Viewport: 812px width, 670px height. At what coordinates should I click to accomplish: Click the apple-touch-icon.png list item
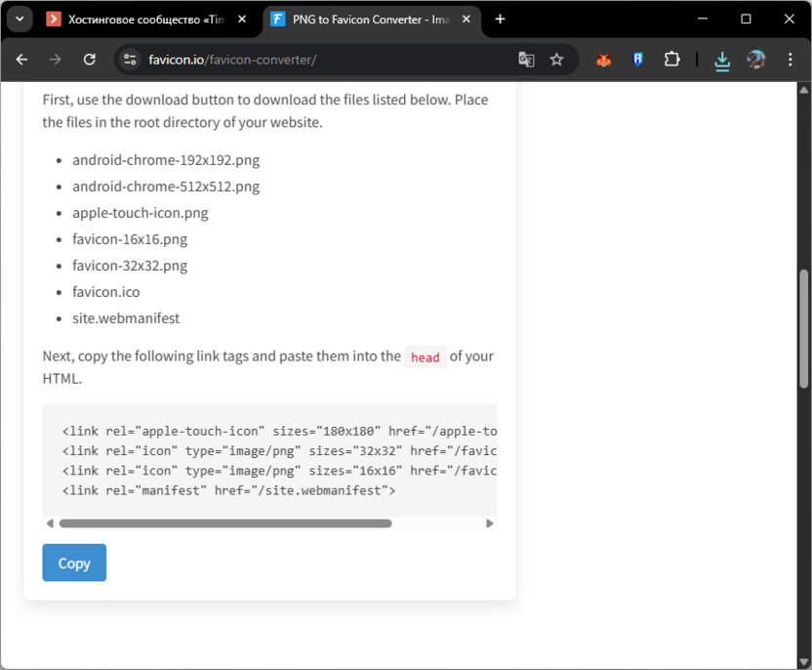click(141, 213)
